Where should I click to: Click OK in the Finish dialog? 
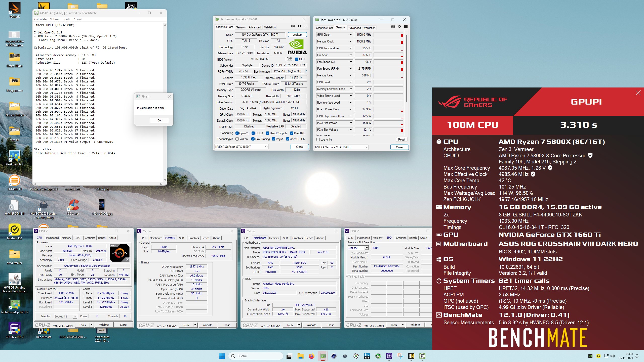coord(159,120)
